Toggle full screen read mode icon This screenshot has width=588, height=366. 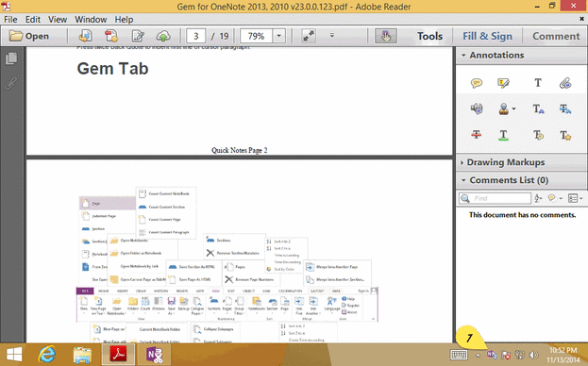point(309,36)
